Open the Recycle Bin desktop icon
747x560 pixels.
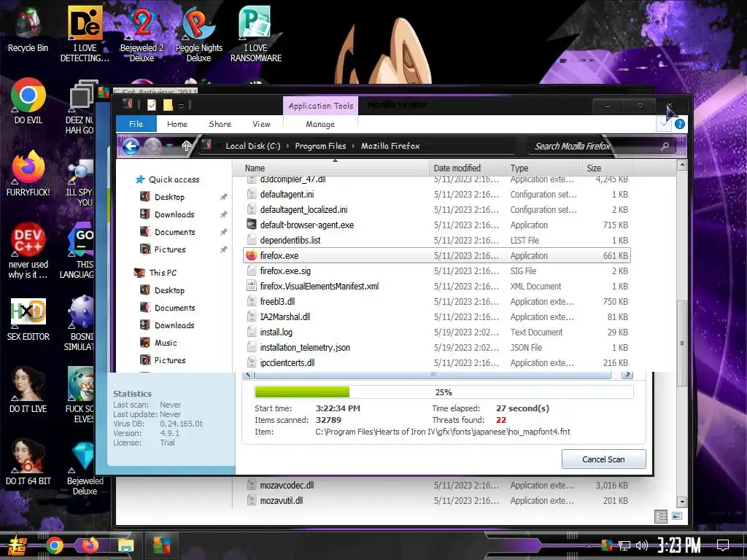click(28, 29)
